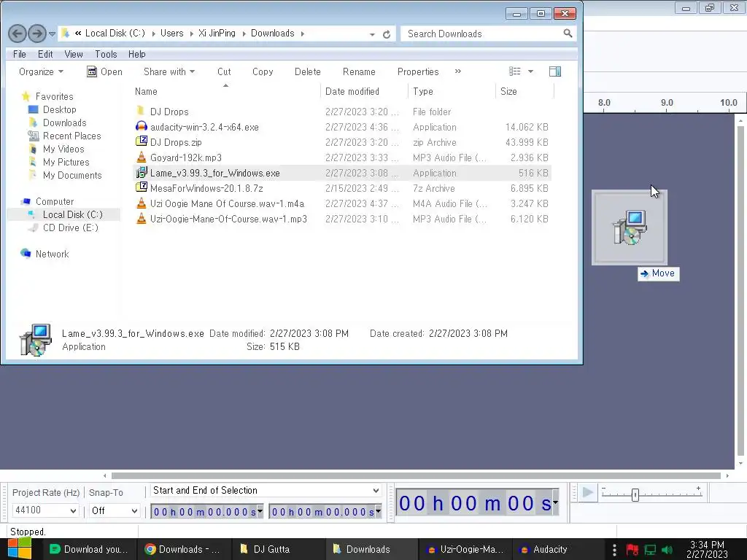Click the Open toolbar button
Image resolution: width=747 pixels, height=560 pixels.
[105, 71]
